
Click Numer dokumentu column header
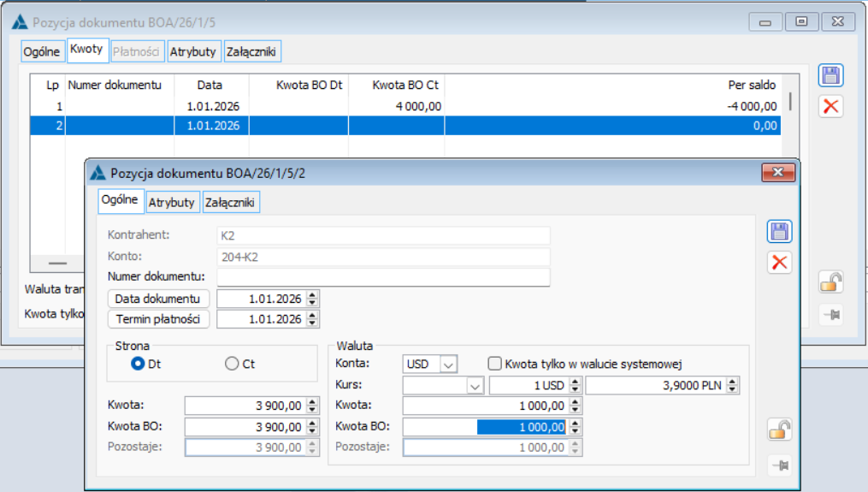pyautogui.click(x=120, y=86)
